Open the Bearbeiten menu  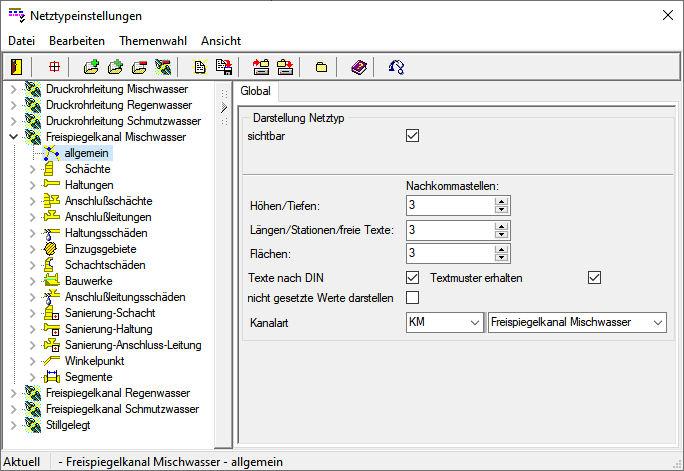[x=77, y=41]
